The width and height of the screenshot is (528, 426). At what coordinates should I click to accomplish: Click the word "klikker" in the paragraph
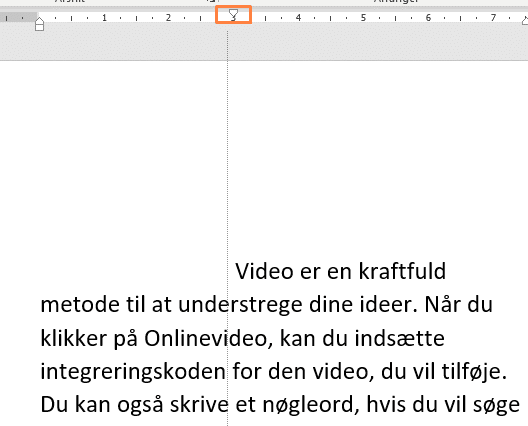[74, 338]
